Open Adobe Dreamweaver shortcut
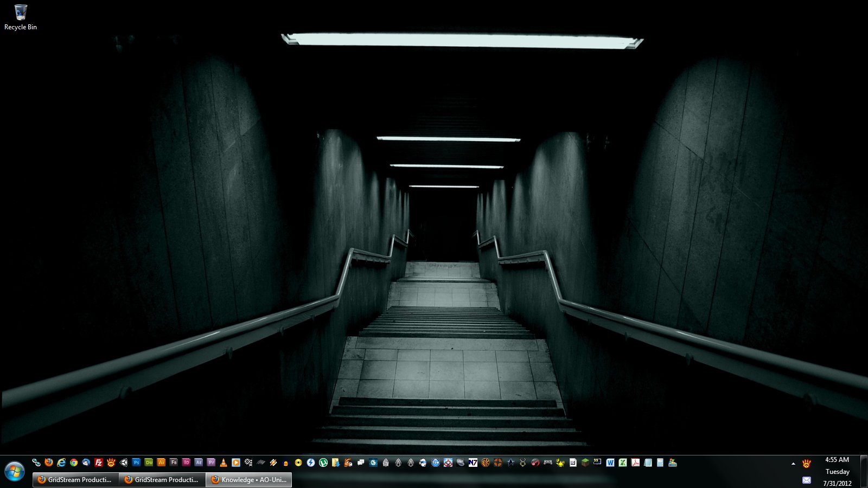Screen dimensions: 868x488 (149, 463)
